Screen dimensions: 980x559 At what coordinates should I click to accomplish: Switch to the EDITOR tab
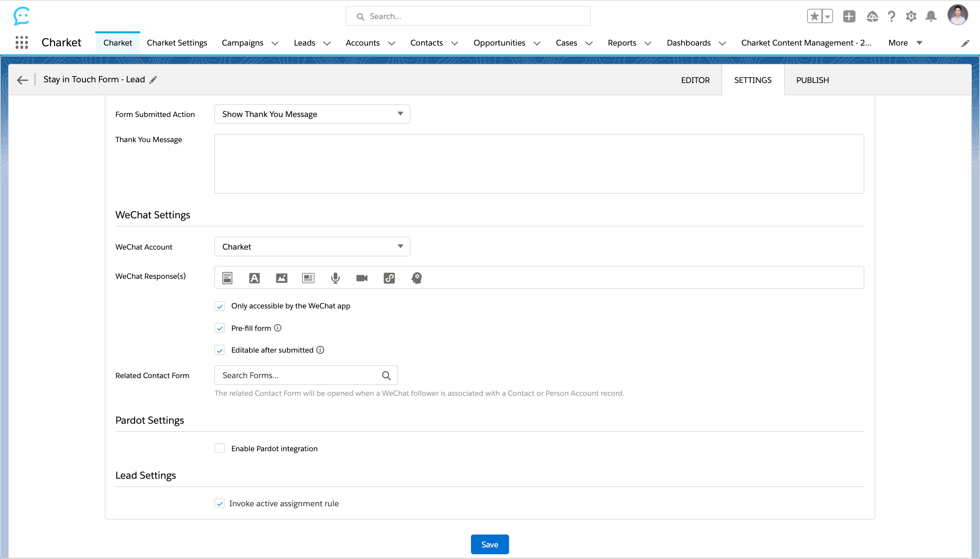[695, 80]
